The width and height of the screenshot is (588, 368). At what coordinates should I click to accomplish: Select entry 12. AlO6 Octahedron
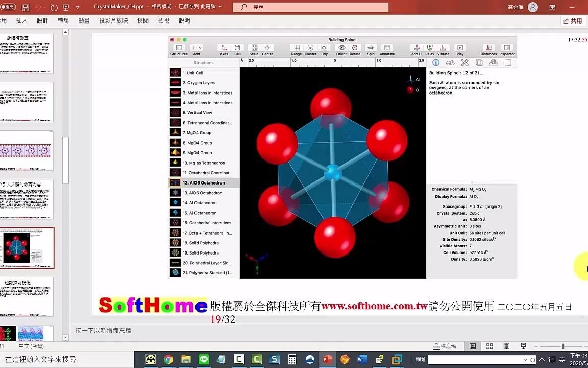(203, 182)
